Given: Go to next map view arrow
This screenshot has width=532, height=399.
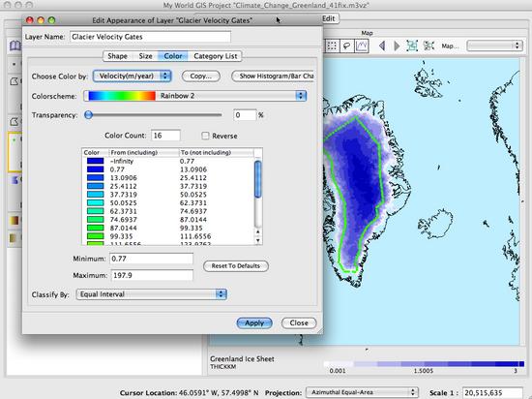Looking at the screenshot, I should [x=397, y=46].
